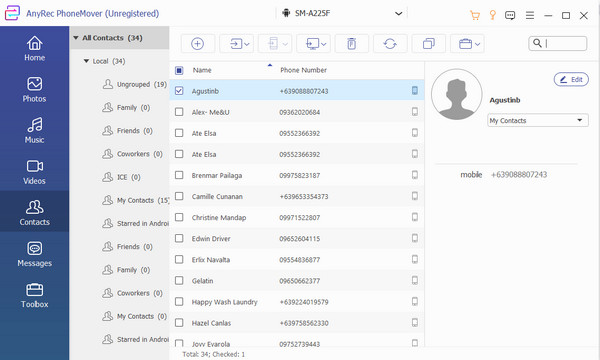Viewport: 600px width, 360px height.
Task: Check the Alex- Me&U contact checkbox
Action: (179, 112)
